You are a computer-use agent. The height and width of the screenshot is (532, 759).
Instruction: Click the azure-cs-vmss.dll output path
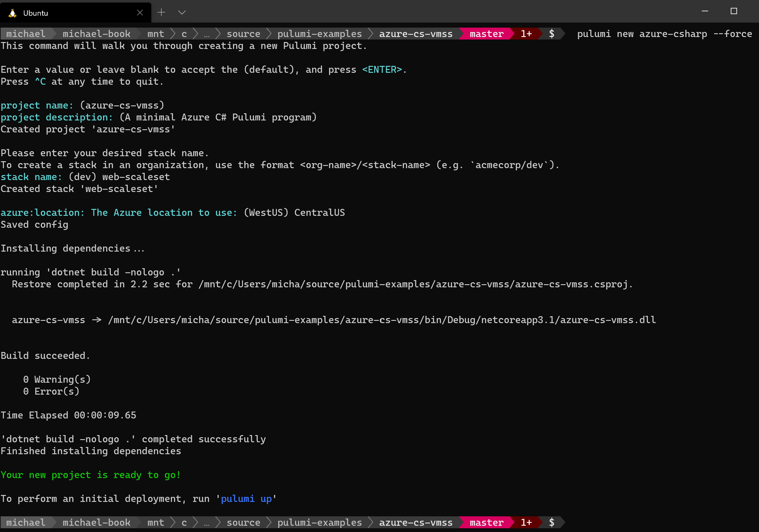point(382,320)
